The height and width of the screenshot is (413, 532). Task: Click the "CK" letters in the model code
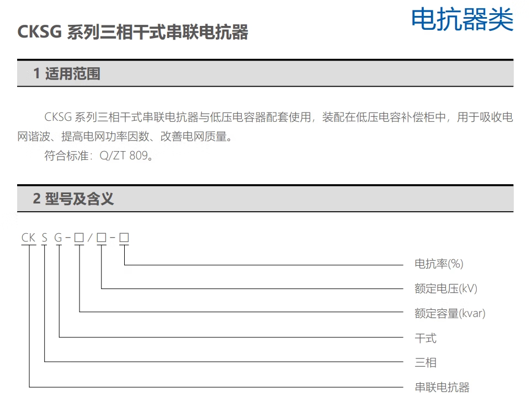(x=29, y=238)
